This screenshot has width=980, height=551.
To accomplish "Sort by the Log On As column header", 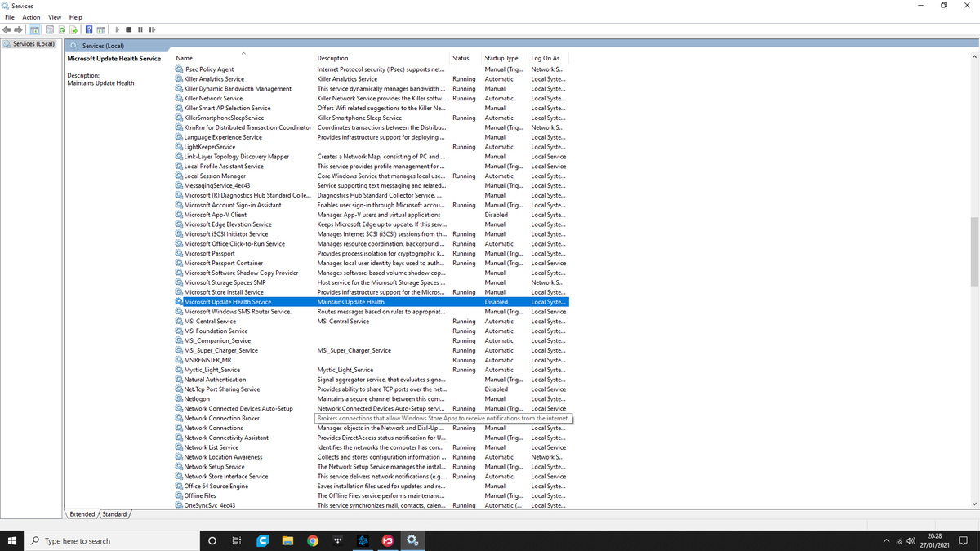I will pyautogui.click(x=548, y=58).
